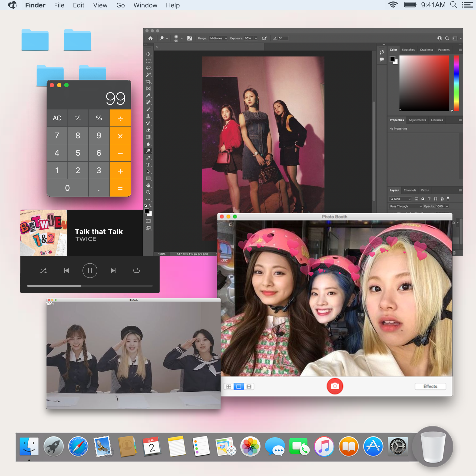Open the Go menu in the menu bar
This screenshot has height=476, width=476.
point(120,5)
